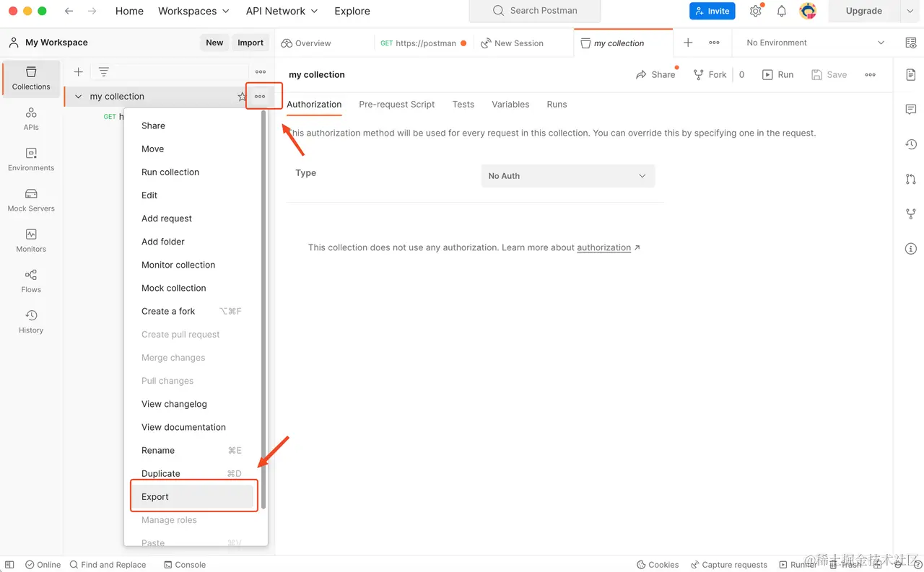Go back using the left arrow
The height and width of the screenshot is (572, 924).
pyautogui.click(x=69, y=11)
